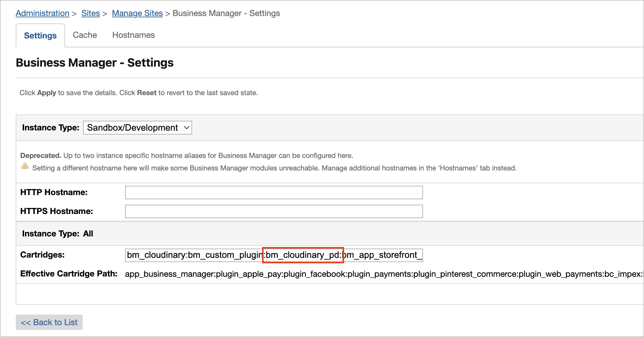Switch to the Hostnames tab
The width and height of the screenshot is (644, 337).
pos(133,35)
